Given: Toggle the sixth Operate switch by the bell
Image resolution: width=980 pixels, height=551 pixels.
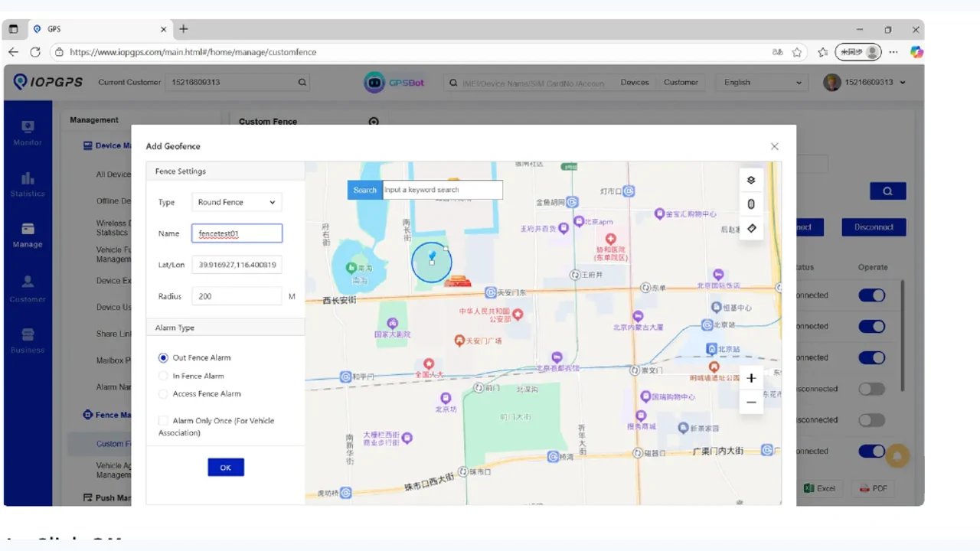Looking at the screenshot, I should pos(872,452).
